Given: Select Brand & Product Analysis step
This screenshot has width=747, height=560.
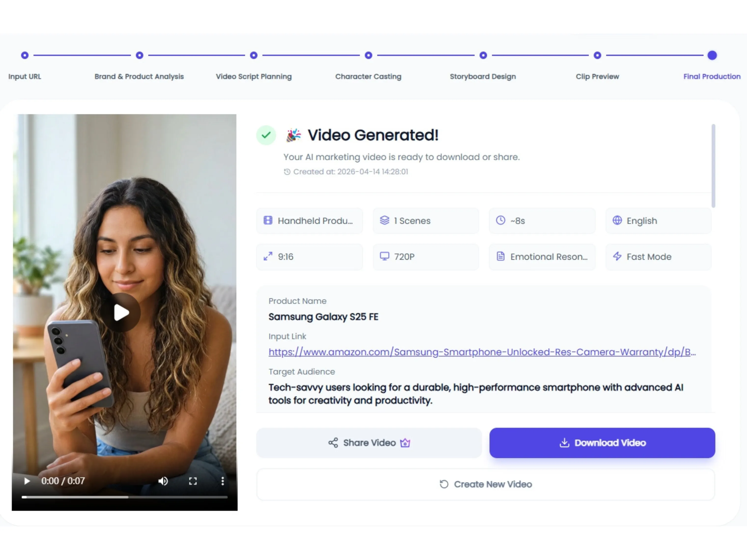Looking at the screenshot, I should [140, 55].
